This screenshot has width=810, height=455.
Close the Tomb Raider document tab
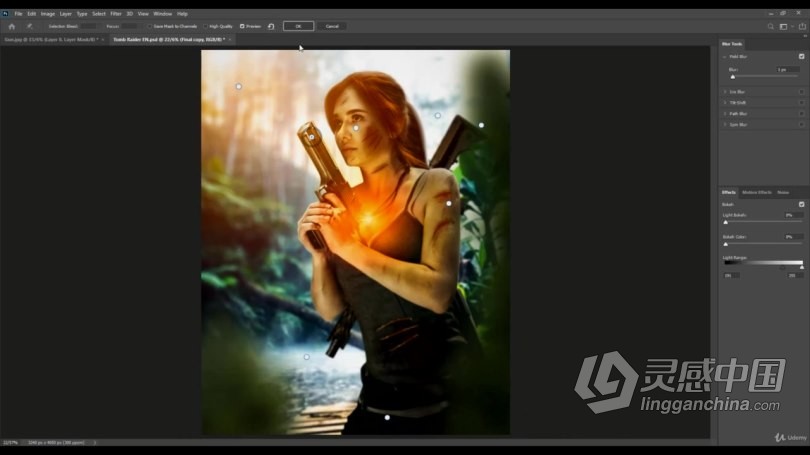(x=230, y=39)
